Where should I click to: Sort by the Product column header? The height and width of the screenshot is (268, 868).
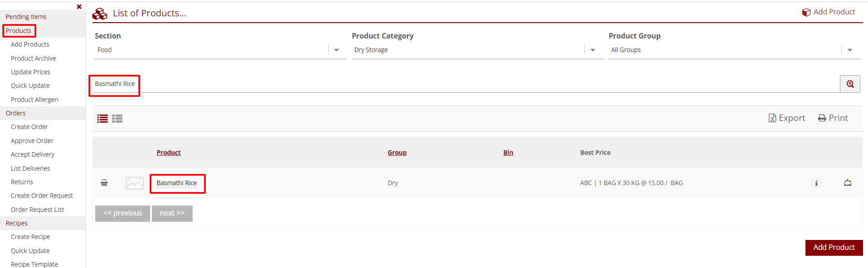coord(169,153)
